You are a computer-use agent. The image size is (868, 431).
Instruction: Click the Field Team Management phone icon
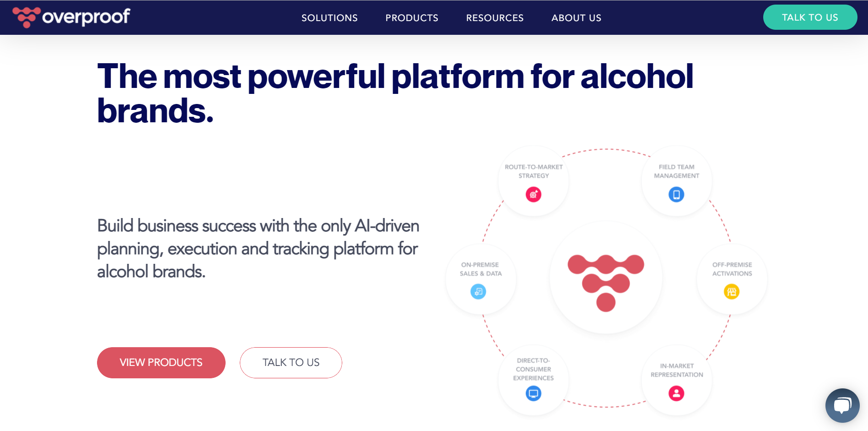pos(676,195)
